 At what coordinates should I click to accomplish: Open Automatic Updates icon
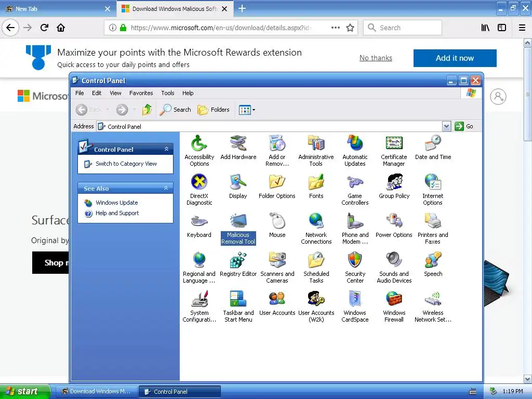(355, 151)
